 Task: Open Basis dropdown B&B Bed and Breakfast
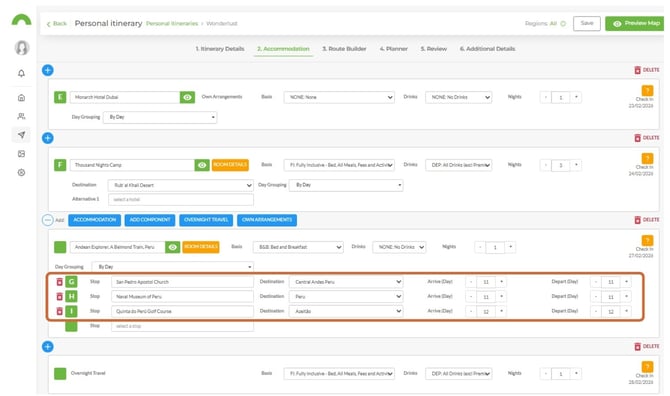pyautogui.click(x=298, y=247)
